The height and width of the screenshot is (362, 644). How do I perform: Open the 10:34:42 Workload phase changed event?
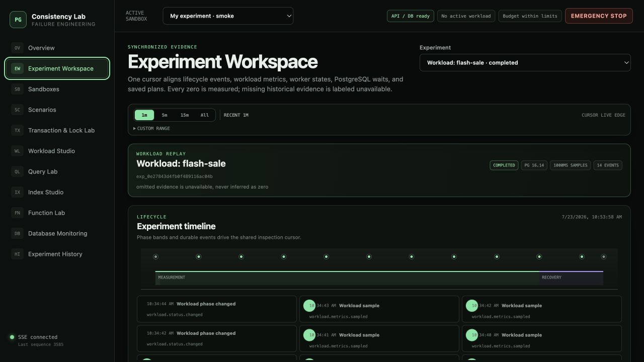point(217,338)
